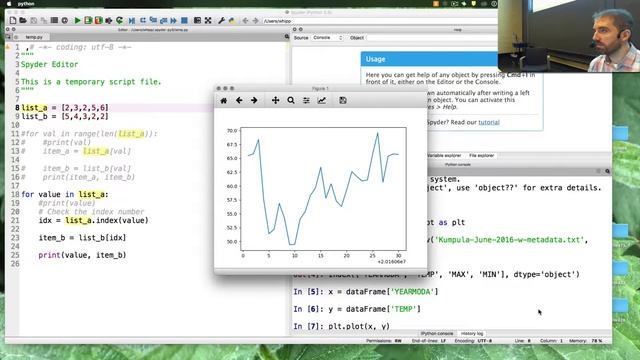Click the 'print(value, item_b)' line
Viewport: 640px width, 360px height.
tap(82, 255)
